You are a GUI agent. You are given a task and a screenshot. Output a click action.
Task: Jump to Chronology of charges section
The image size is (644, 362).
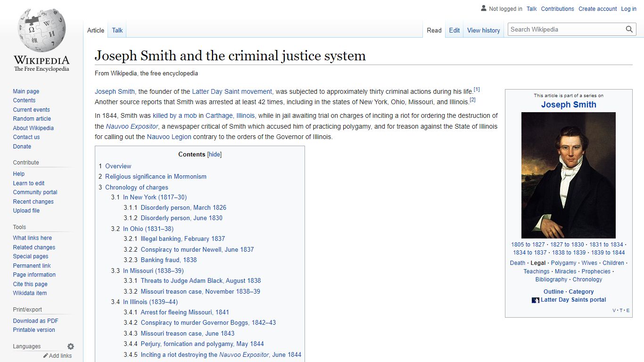[x=137, y=188]
